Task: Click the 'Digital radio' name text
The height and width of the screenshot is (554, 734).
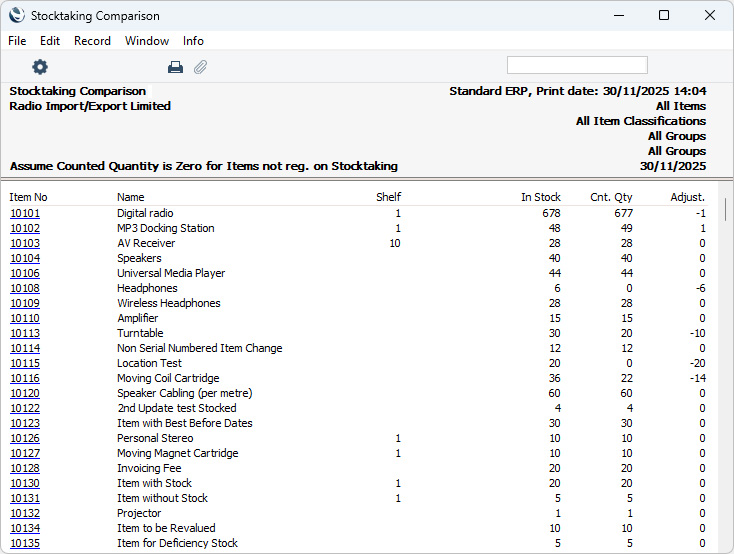Action: coord(145,213)
